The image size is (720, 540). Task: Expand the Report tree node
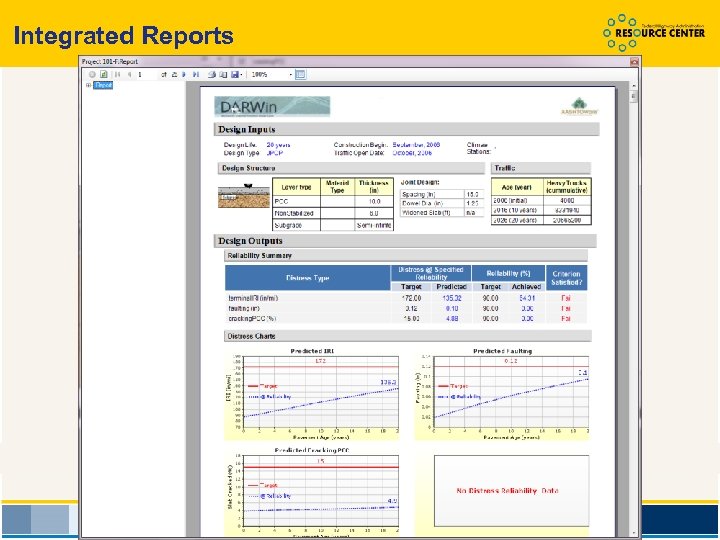[88, 85]
